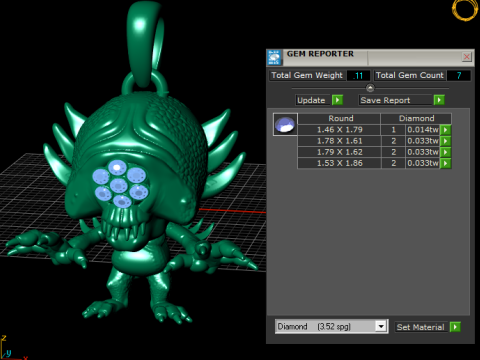Click the green arrow next to Set Material
480x360 pixels.
455,327
